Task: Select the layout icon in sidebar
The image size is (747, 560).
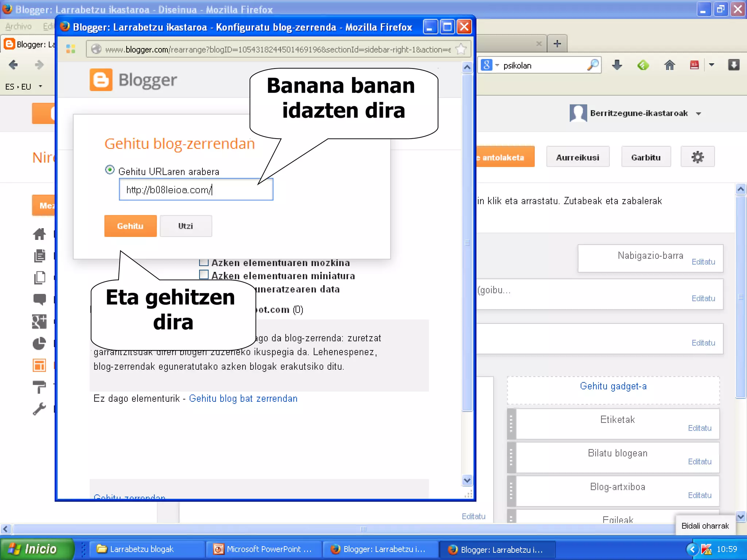Action: coord(39,365)
